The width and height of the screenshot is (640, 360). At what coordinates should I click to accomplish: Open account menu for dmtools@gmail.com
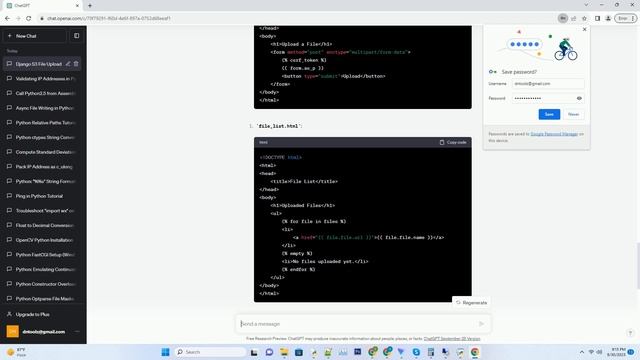coord(42,331)
